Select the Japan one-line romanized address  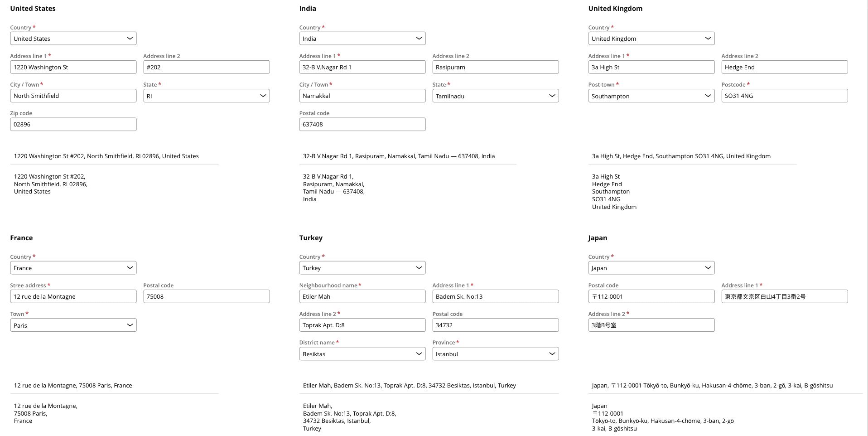(712, 385)
